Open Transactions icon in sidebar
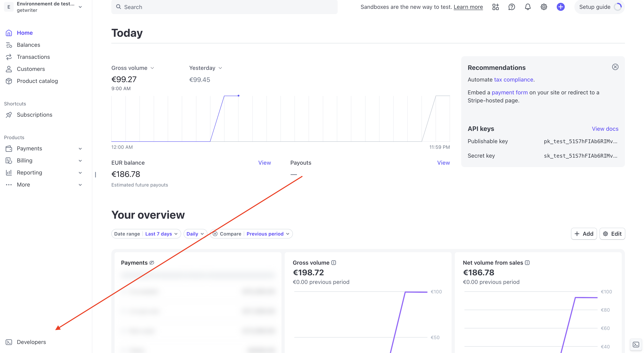Viewport: 644px width, 353px height. point(9,57)
